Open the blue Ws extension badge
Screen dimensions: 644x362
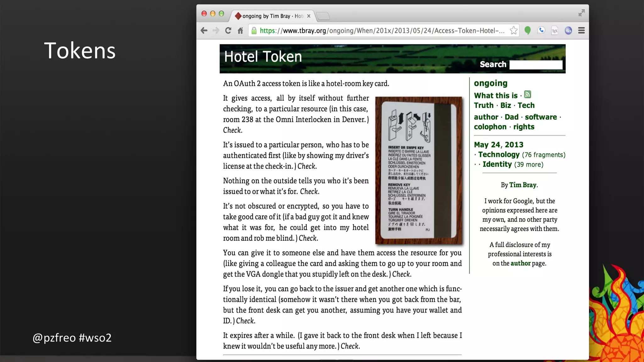[568, 30]
